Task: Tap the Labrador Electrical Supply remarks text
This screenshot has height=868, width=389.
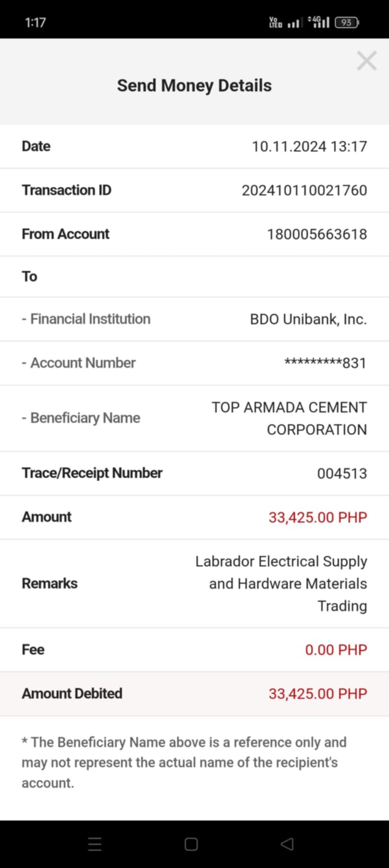Action: pyautogui.click(x=281, y=583)
